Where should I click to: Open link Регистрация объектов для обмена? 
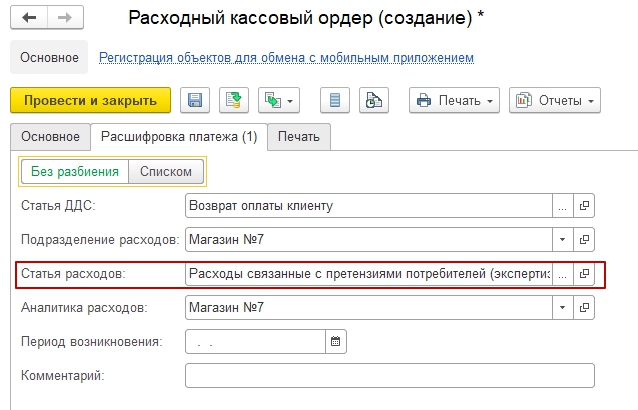tap(286, 58)
